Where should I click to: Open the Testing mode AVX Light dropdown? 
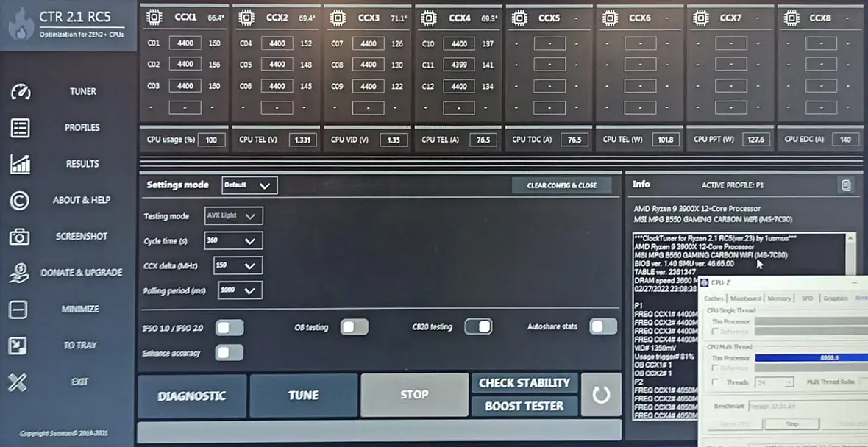pos(234,215)
